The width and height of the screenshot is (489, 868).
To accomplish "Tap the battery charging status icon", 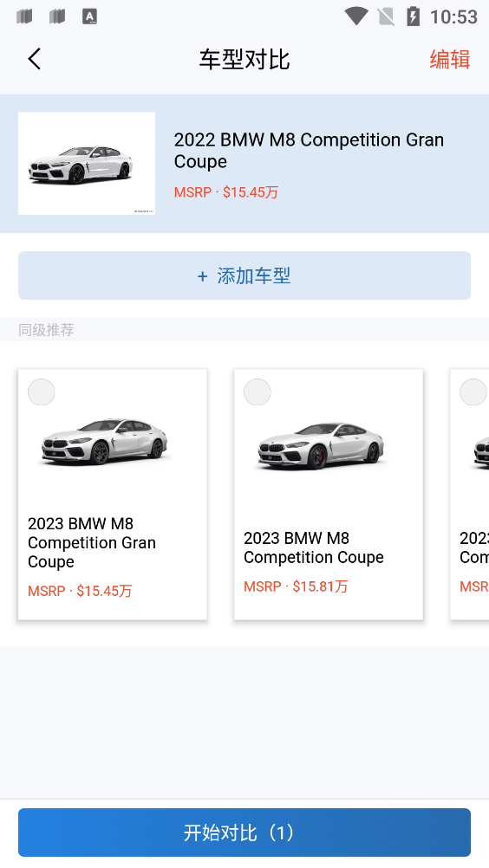I will click(x=413, y=16).
